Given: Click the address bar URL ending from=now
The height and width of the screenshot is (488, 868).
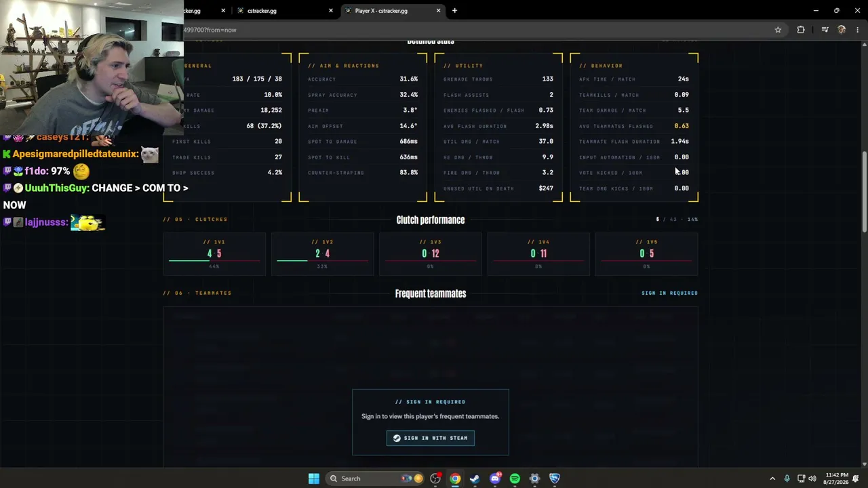Looking at the screenshot, I should 210,30.
